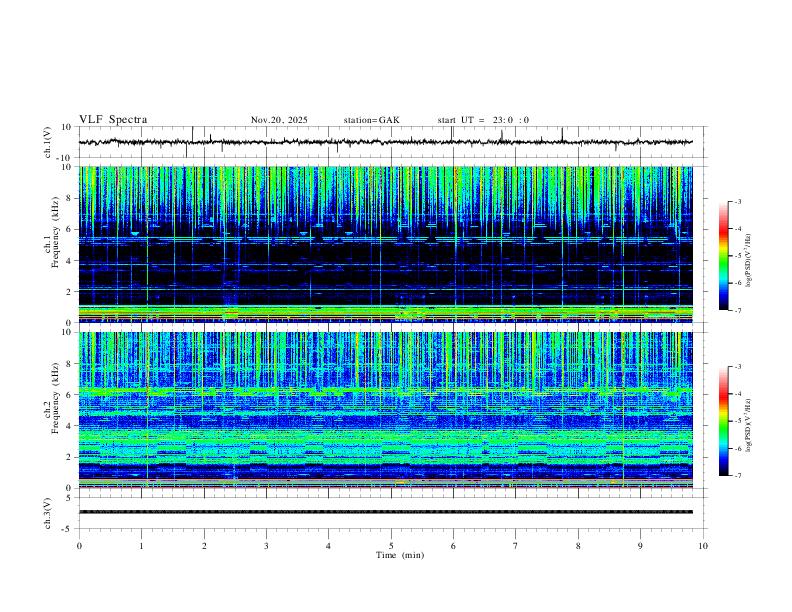Screen dimensions: 792x612
Task: Click the time axis tick label '10'
Action: tap(703, 546)
